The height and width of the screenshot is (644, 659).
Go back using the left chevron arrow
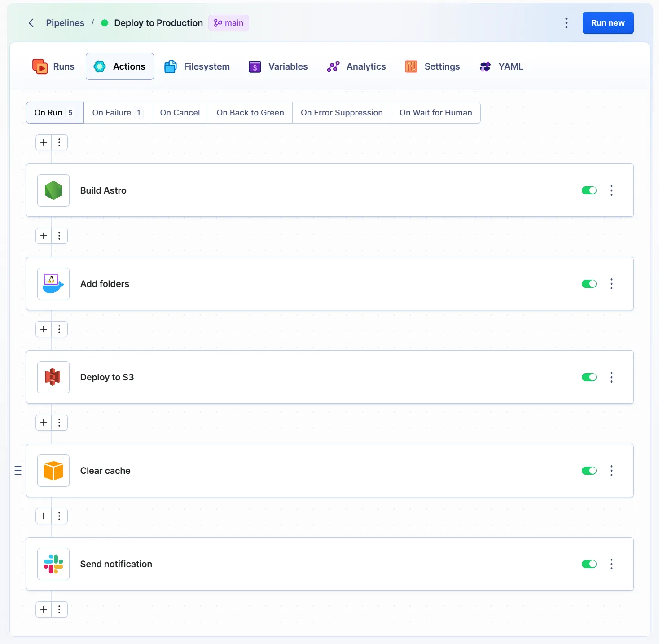click(31, 23)
